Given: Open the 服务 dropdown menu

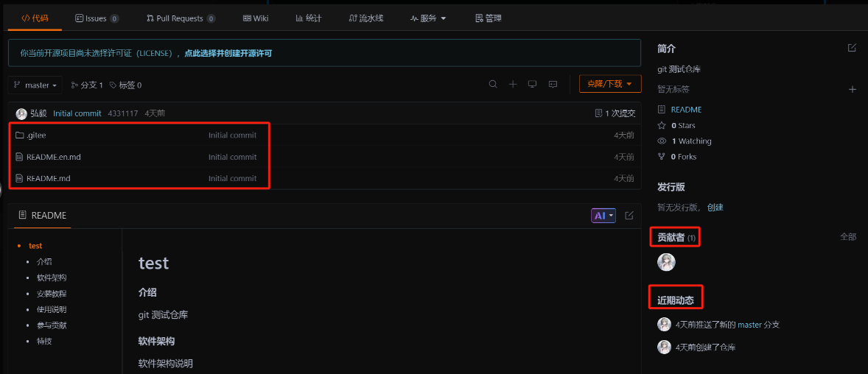Looking at the screenshot, I should click(428, 18).
